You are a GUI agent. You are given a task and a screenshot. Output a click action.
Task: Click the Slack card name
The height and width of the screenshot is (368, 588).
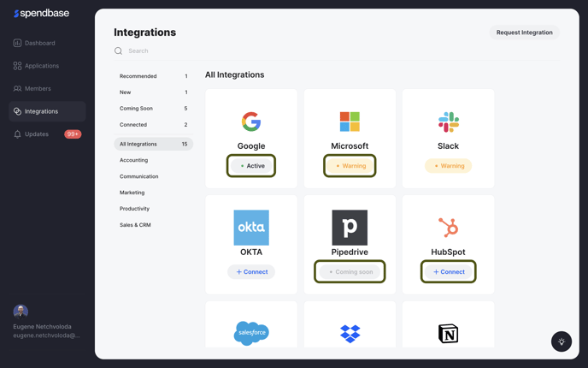(448, 145)
